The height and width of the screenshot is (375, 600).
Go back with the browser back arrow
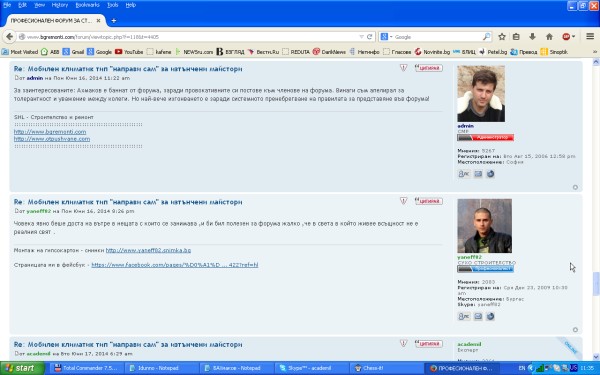click(10, 37)
